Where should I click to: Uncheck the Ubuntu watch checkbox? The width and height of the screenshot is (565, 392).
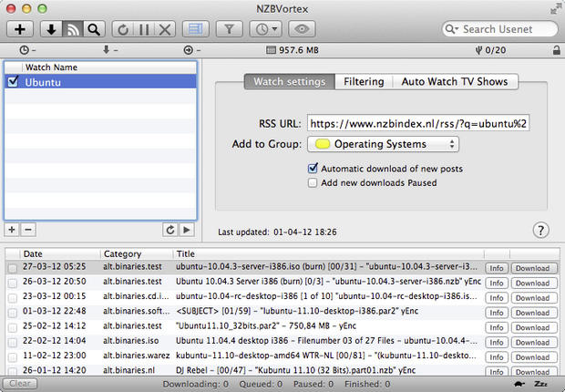pyautogui.click(x=14, y=82)
